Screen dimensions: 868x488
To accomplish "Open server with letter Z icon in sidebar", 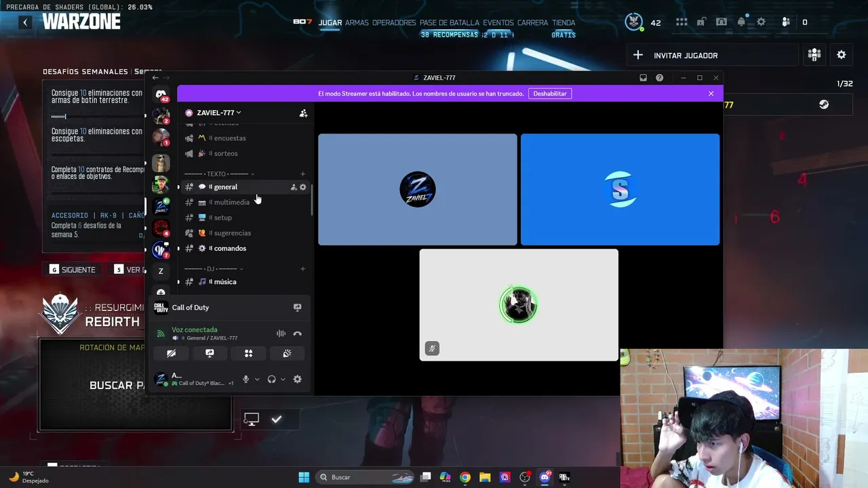I will point(161,271).
